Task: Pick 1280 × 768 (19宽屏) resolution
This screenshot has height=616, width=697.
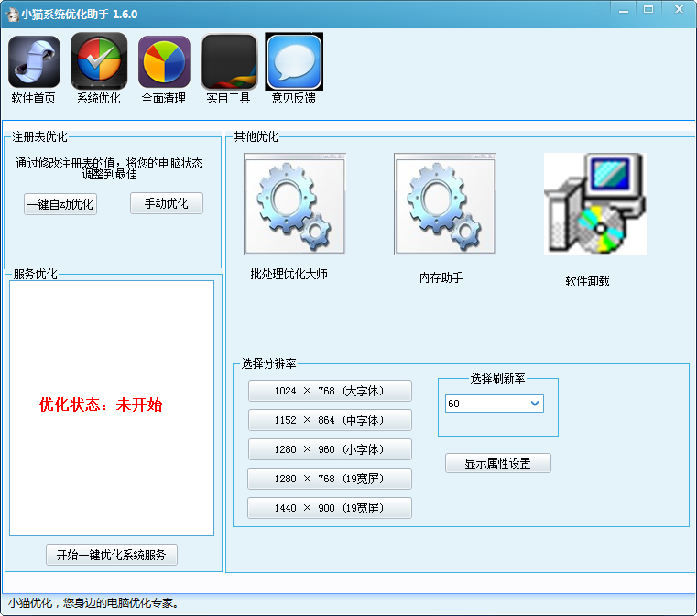Action: 330,479
